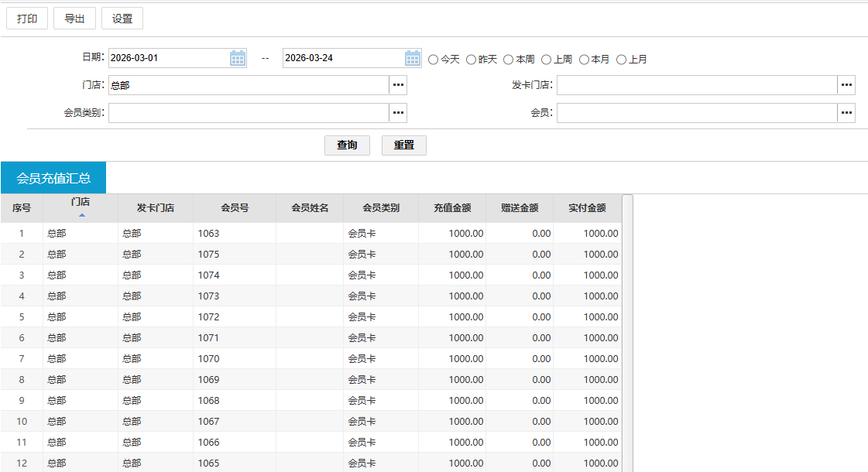Open the 发卡门店 ellipsis selector
Viewport: 868px width, 472px height.
846,85
